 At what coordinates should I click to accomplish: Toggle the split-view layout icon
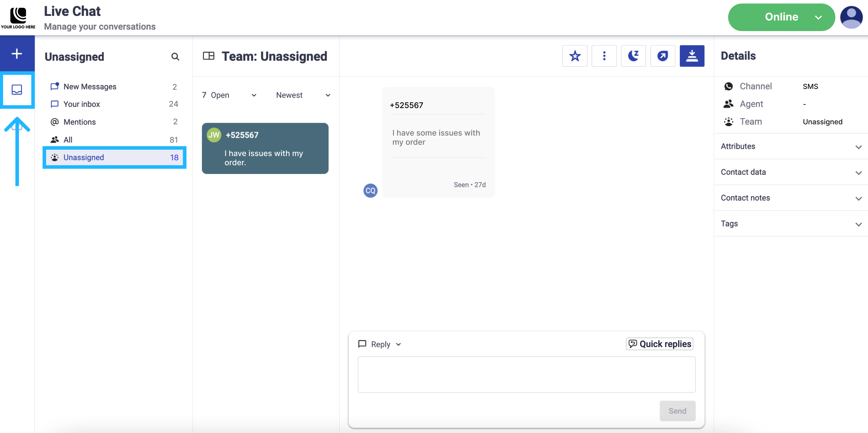pos(209,56)
